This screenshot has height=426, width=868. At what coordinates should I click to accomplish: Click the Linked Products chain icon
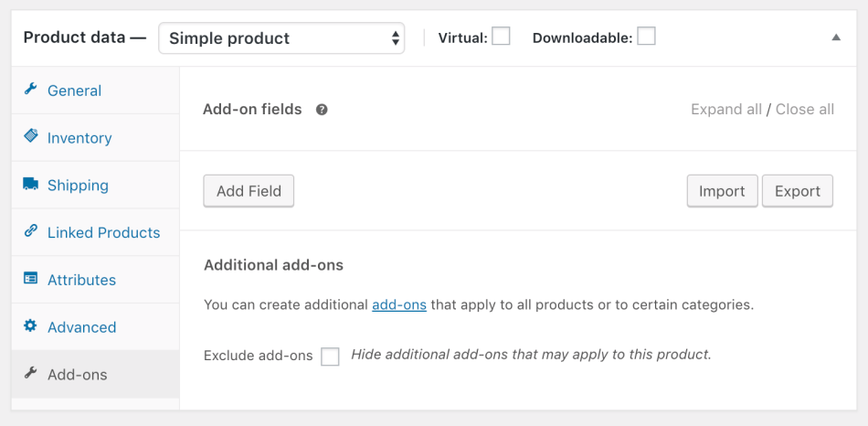(30, 231)
